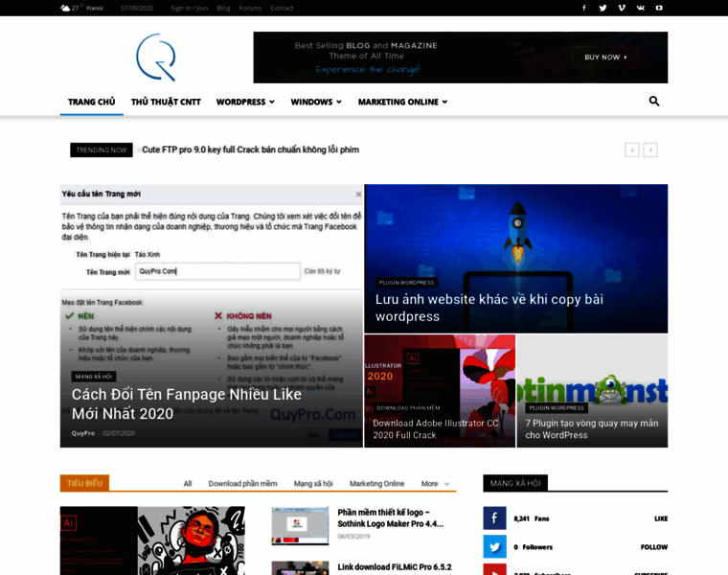The image size is (728, 575).
Task: Click the site logo
Action: pyautogui.click(x=155, y=57)
